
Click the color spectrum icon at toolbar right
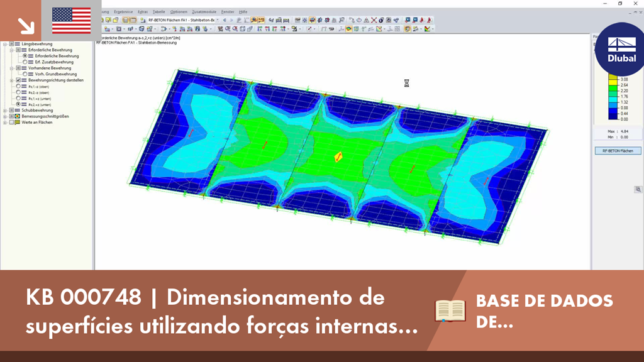[x=428, y=29]
